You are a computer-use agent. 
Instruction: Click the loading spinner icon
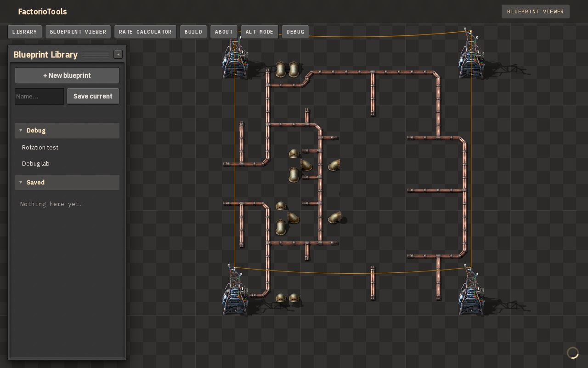(x=573, y=353)
